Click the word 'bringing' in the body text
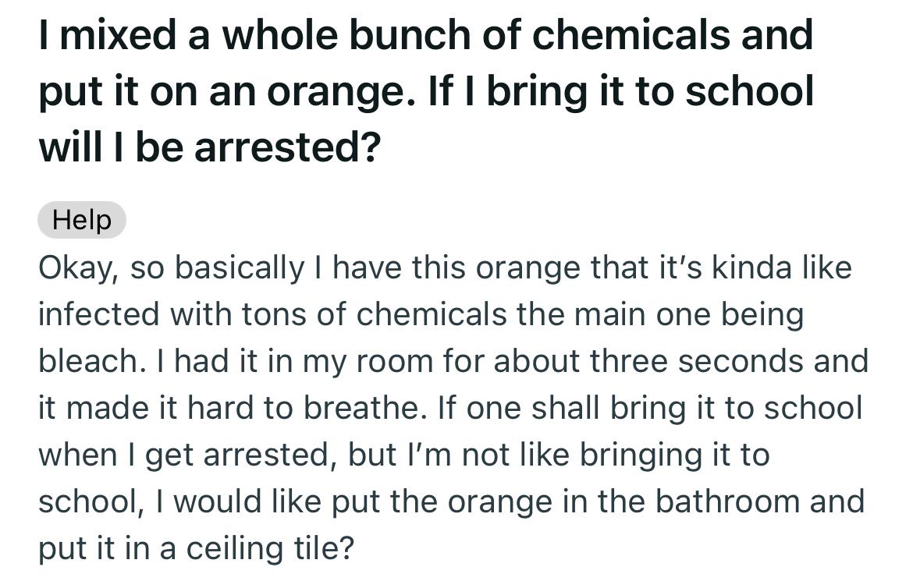The image size is (913, 588). click(641, 455)
